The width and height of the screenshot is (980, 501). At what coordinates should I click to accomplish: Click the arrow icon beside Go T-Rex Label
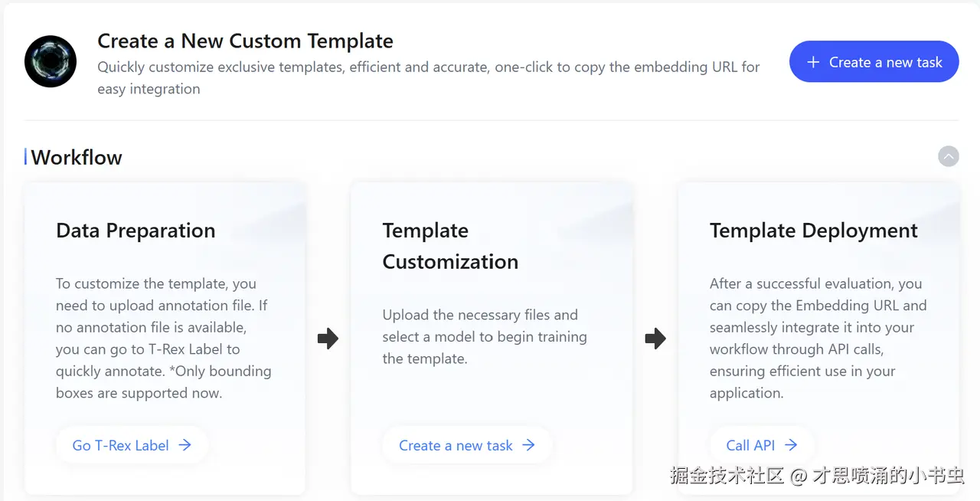(x=185, y=445)
